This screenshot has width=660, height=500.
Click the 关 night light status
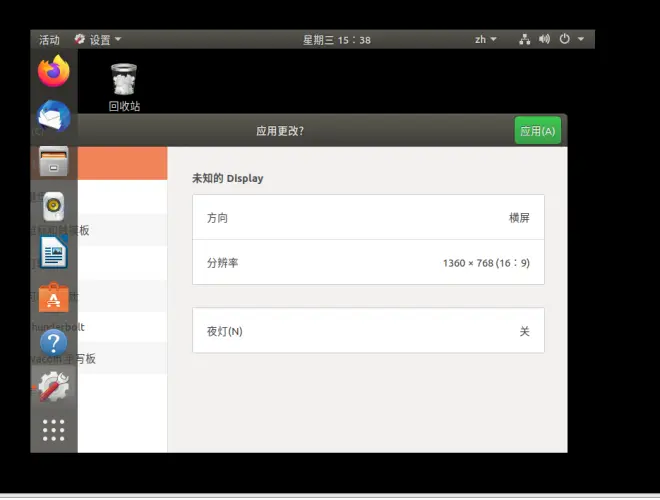(x=524, y=331)
